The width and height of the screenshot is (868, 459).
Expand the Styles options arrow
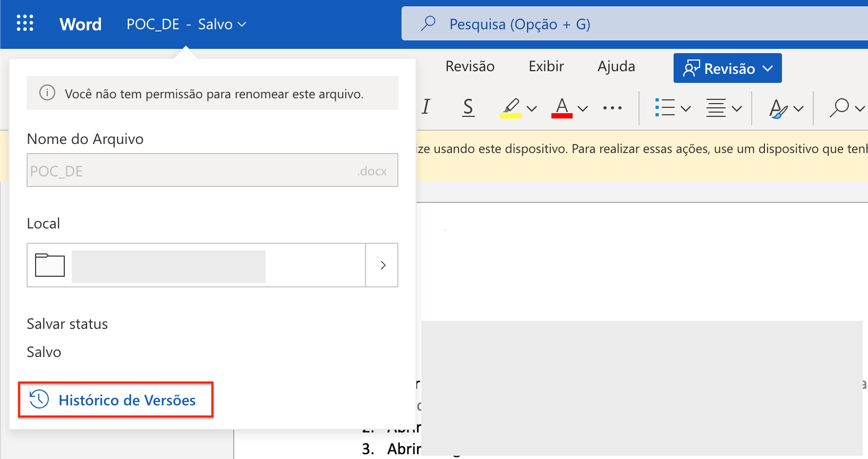[798, 108]
